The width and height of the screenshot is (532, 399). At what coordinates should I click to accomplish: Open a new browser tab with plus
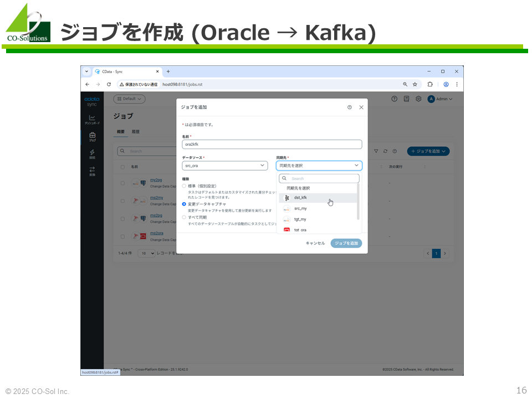tap(168, 71)
